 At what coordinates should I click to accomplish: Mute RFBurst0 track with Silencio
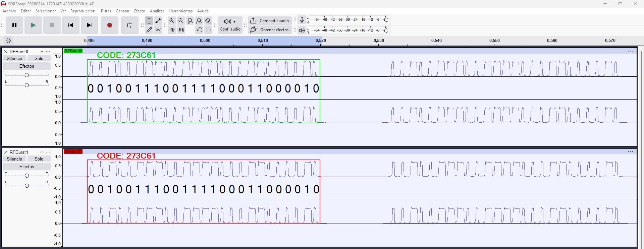pos(14,58)
